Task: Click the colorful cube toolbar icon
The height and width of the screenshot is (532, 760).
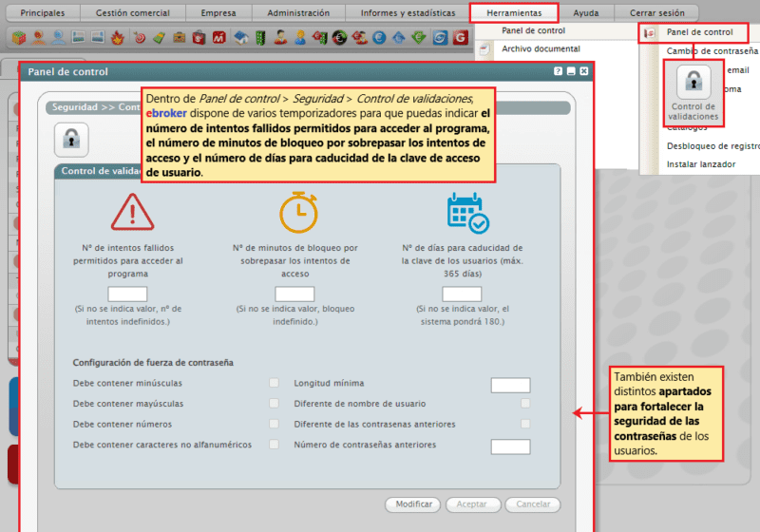Action: (x=19, y=37)
